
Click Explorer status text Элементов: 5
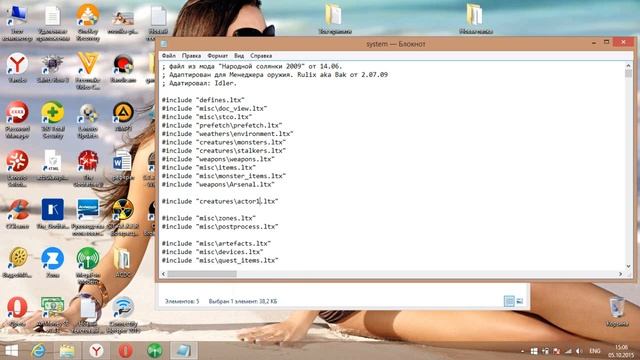pyautogui.click(x=182, y=301)
